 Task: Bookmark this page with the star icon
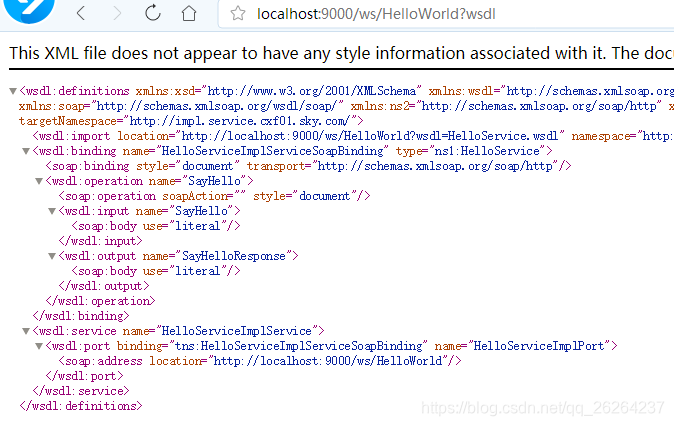click(x=238, y=14)
